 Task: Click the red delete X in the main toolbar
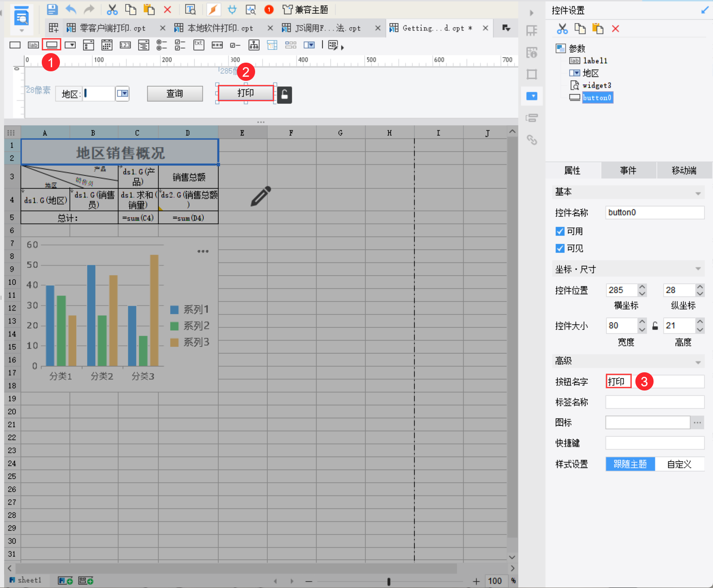click(167, 10)
